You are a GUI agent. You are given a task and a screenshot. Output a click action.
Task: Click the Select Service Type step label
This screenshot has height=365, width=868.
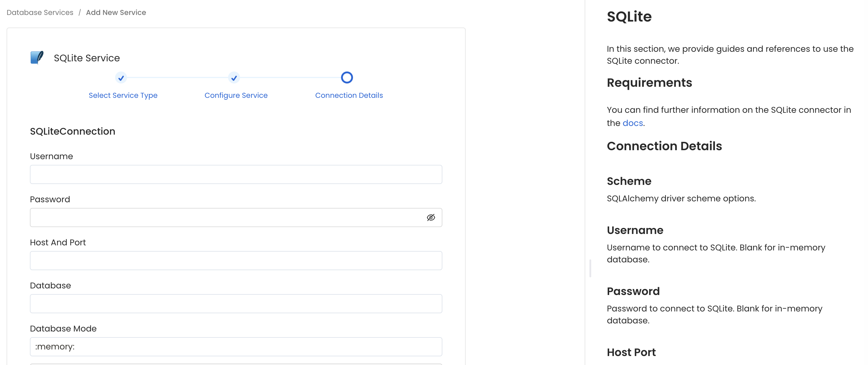pyautogui.click(x=123, y=95)
